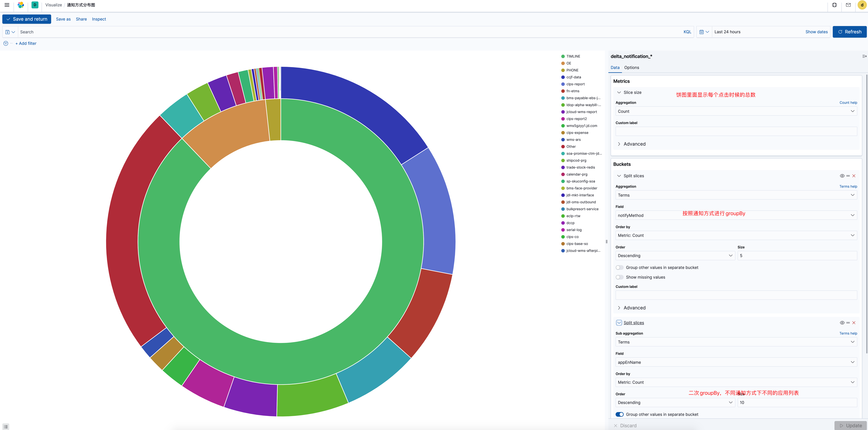Toggle first Group other values switch
868x430 pixels.
click(619, 267)
